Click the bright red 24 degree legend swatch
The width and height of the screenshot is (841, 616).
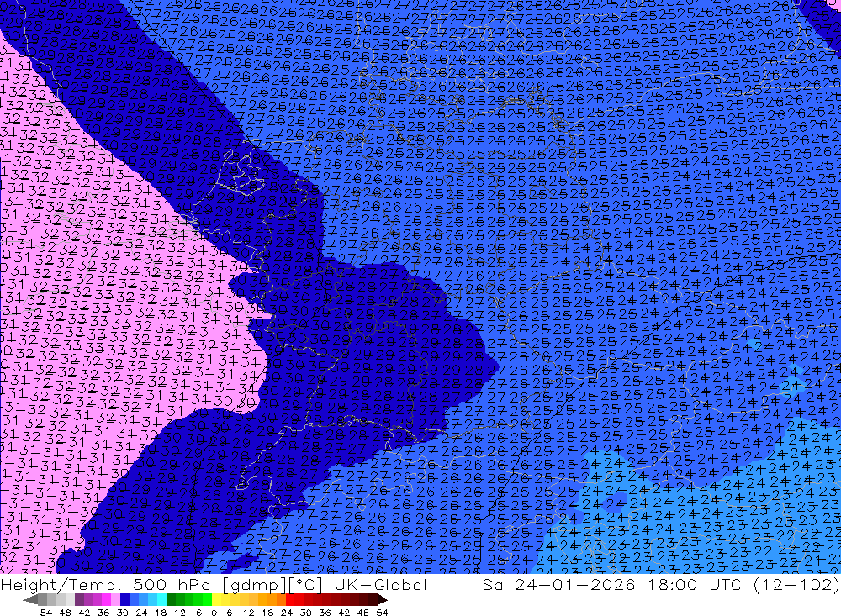click(x=290, y=600)
